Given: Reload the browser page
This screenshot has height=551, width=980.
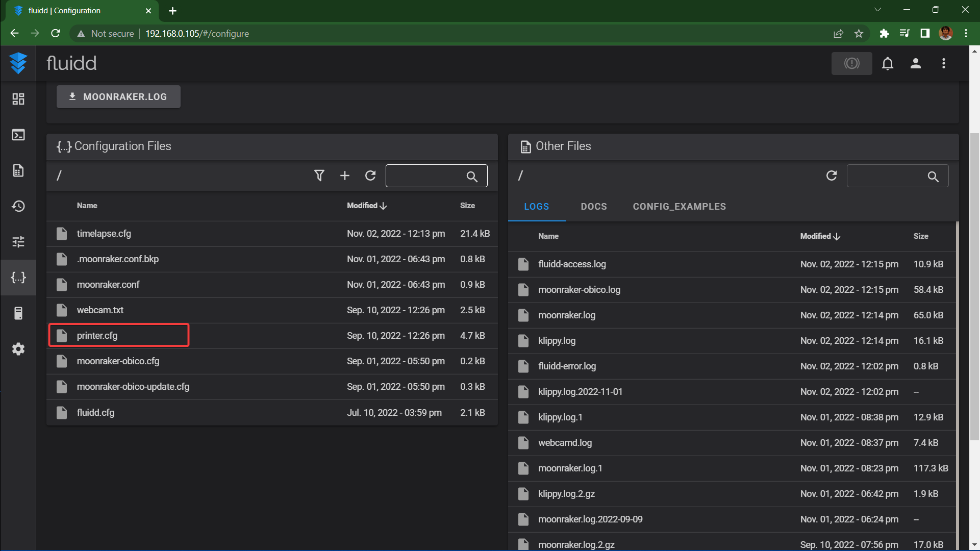Looking at the screenshot, I should coord(56,34).
